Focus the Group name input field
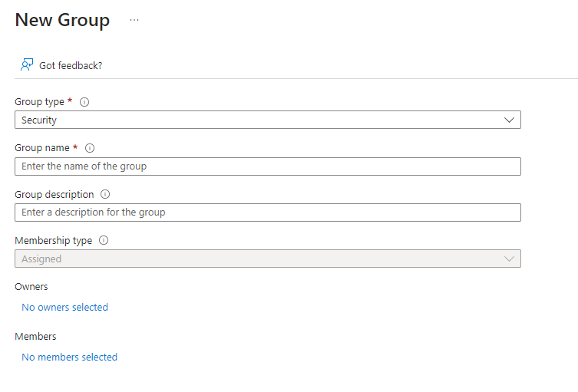The image size is (578, 392). (x=267, y=166)
